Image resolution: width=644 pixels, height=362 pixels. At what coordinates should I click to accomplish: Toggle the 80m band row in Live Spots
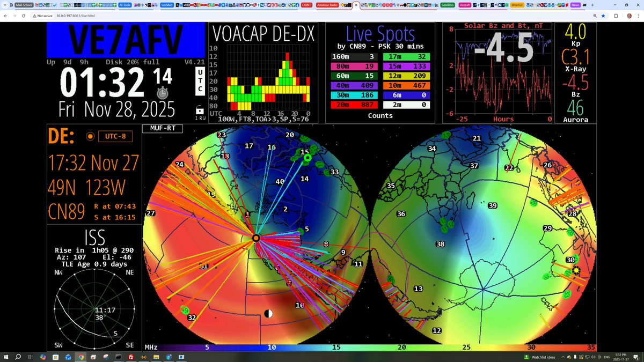click(354, 67)
